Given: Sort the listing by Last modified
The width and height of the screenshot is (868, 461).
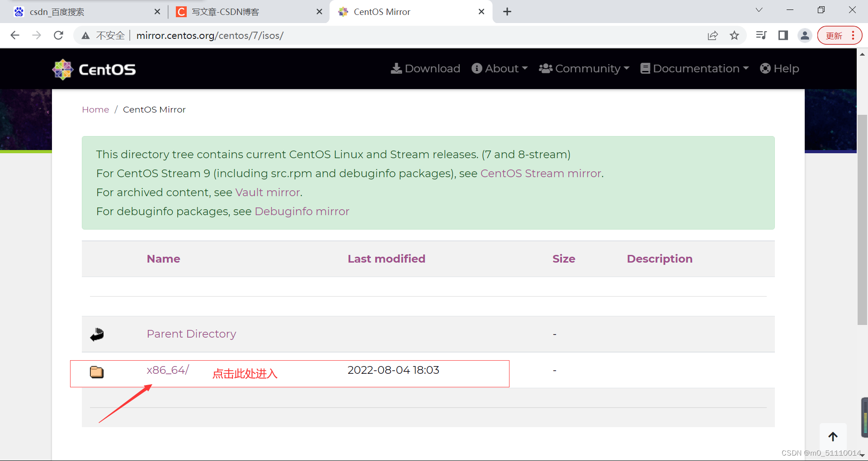Looking at the screenshot, I should (x=387, y=259).
